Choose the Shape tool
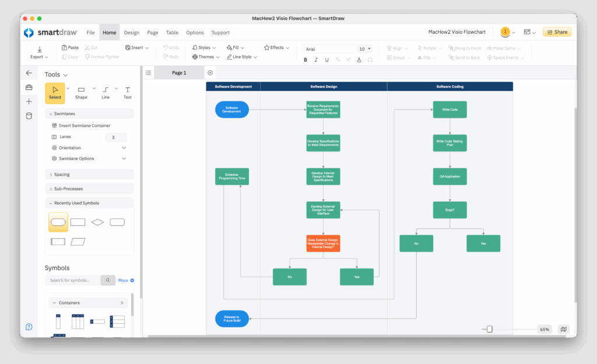Image resolution: width=597 pixels, height=364 pixels. point(81,93)
